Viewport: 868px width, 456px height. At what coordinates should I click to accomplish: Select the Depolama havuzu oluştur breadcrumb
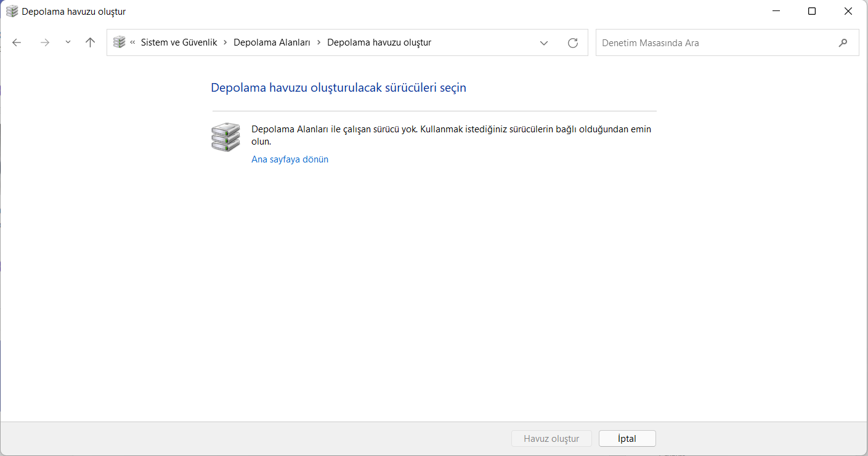pyautogui.click(x=379, y=42)
